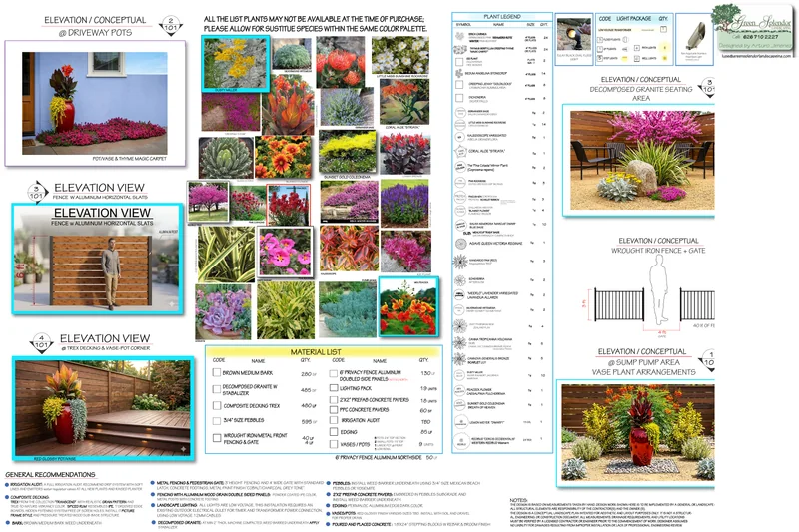Open the Trex decking vase-pot corner rendering
Viewport: 799px width, 532px height.
[x=103, y=409]
